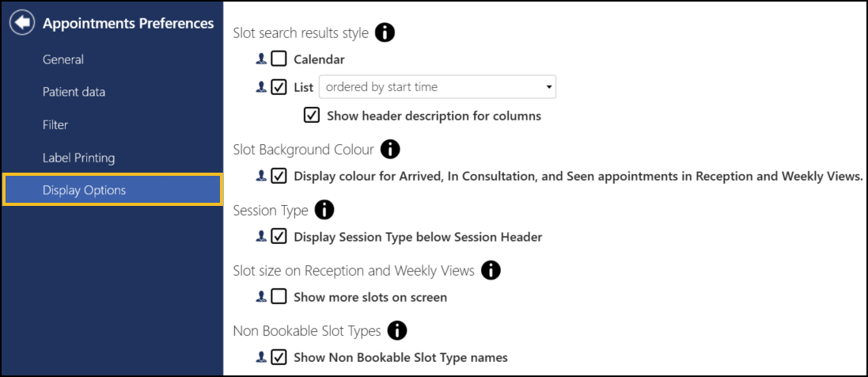Click the user icon beside List option
868x377 pixels.
click(261, 87)
